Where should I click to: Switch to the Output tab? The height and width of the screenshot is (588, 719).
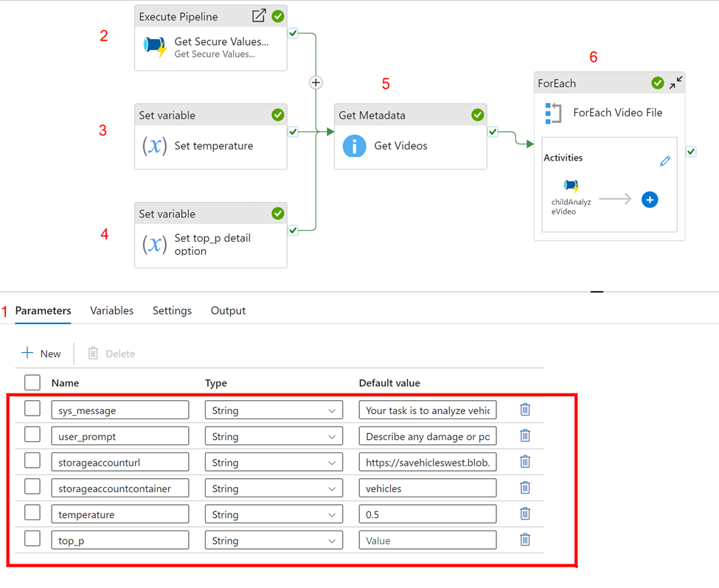228,311
